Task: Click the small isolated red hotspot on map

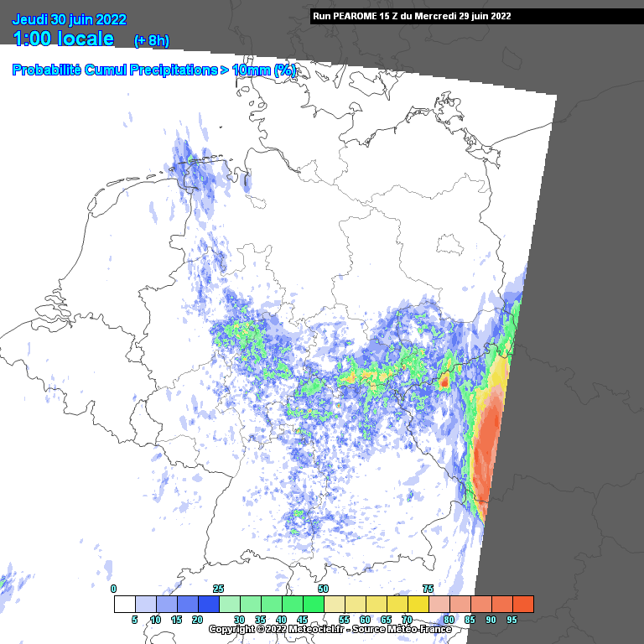Action: [444, 382]
